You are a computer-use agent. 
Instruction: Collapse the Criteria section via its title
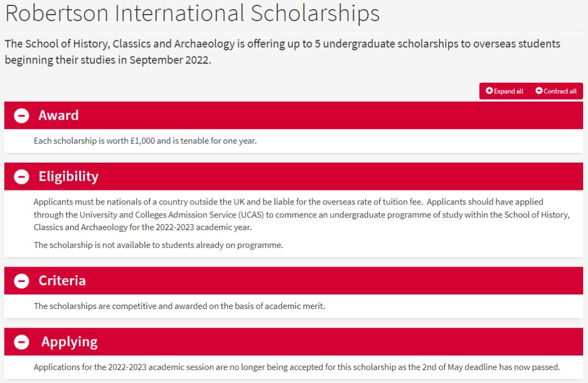[62, 281]
